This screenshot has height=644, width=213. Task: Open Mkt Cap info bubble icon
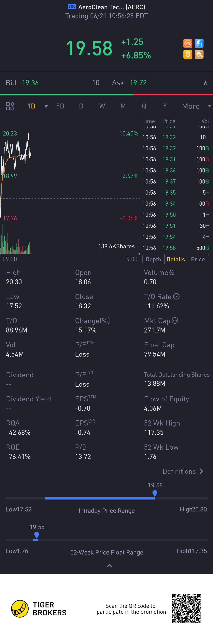point(175,320)
